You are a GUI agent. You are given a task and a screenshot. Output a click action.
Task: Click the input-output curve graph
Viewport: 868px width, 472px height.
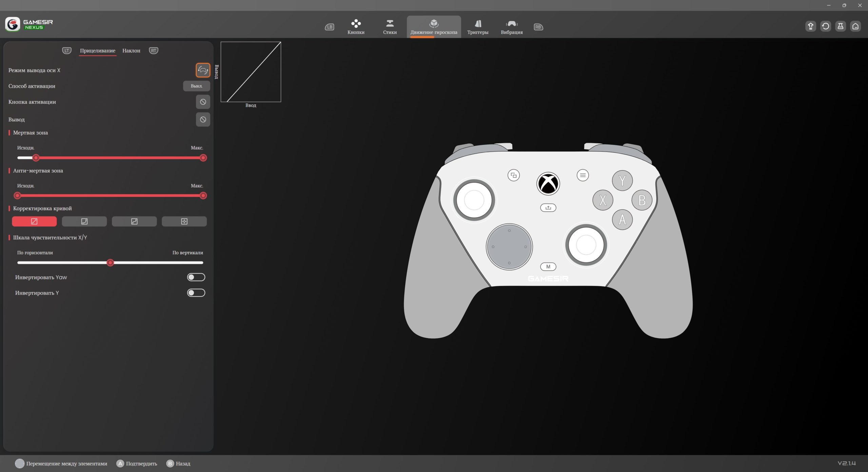coord(251,72)
